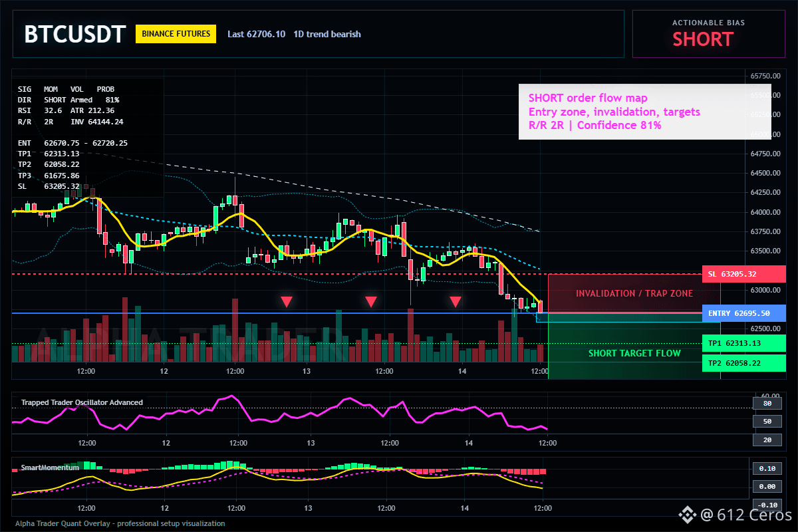This screenshot has width=798, height=532.
Task: Click the TP2 62058.22 row in stats panel
Action: pyautogui.click(x=49, y=165)
